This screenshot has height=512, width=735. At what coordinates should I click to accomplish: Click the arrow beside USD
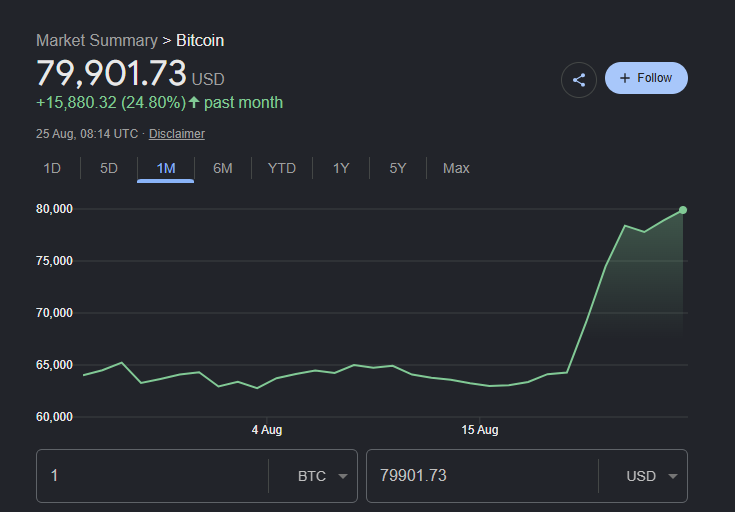tap(673, 476)
